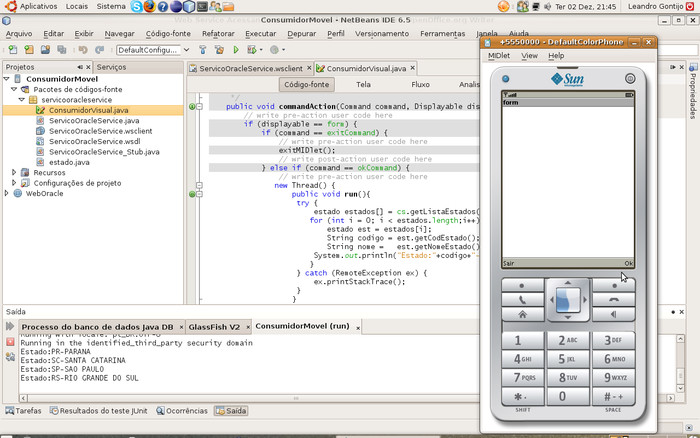Run the main project with green arrow
The width and height of the screenshot is (700, 438).
click(x=236, y=50)
